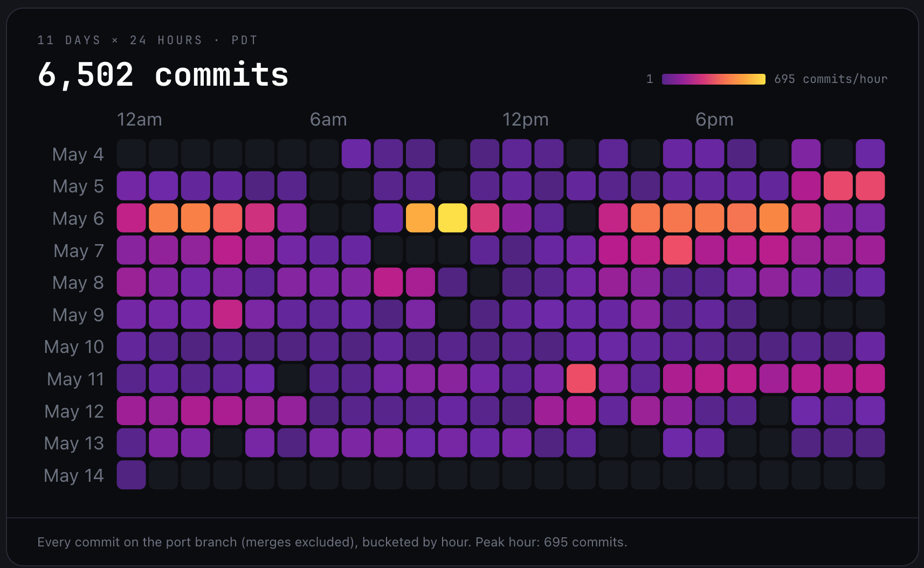Viewport: 924px width, 568px height.
Task: Click the "6,502 commits" heading
Action: (x=163, y=74)
